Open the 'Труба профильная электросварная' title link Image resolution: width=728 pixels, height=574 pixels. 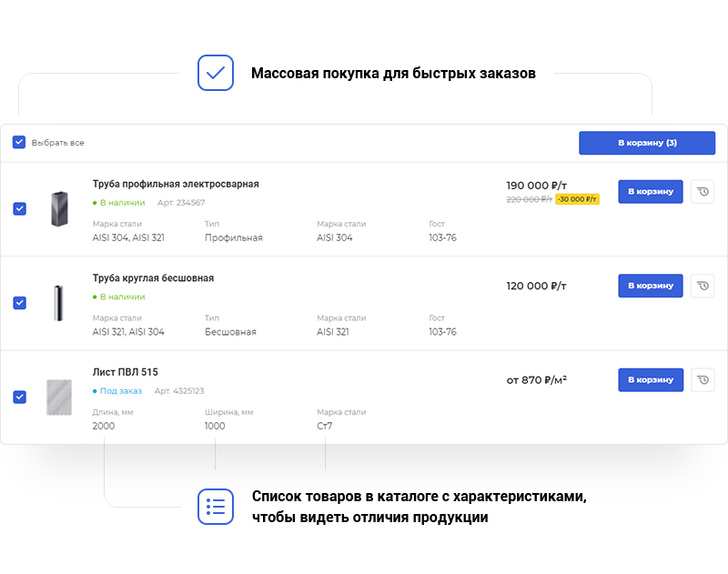coord(176,185)
